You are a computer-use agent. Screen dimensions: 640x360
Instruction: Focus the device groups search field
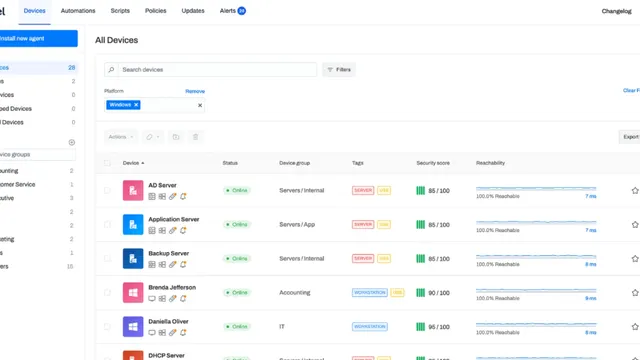tap(38, 155)
